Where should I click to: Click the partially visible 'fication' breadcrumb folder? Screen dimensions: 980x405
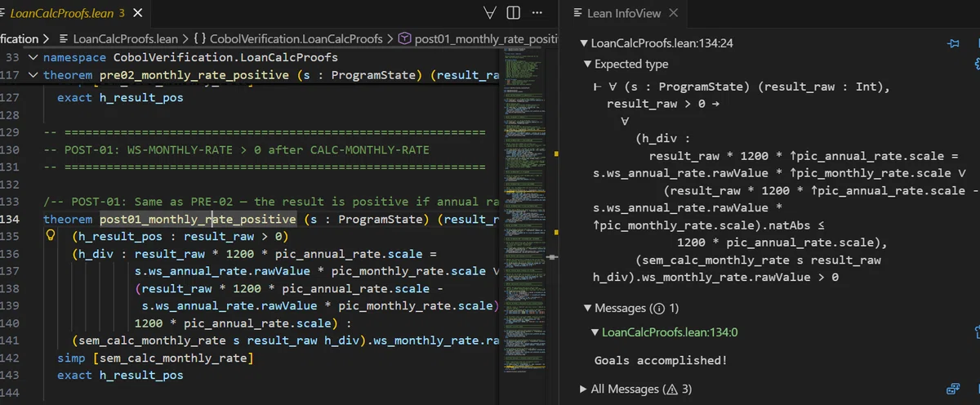(19, 38)
